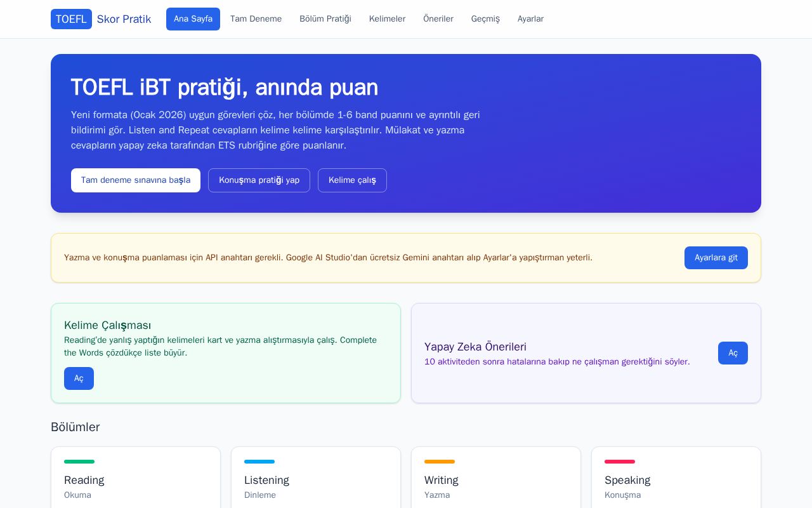812x508 pixels.
Task: Select the Öneriler tab
Action: 438,19
